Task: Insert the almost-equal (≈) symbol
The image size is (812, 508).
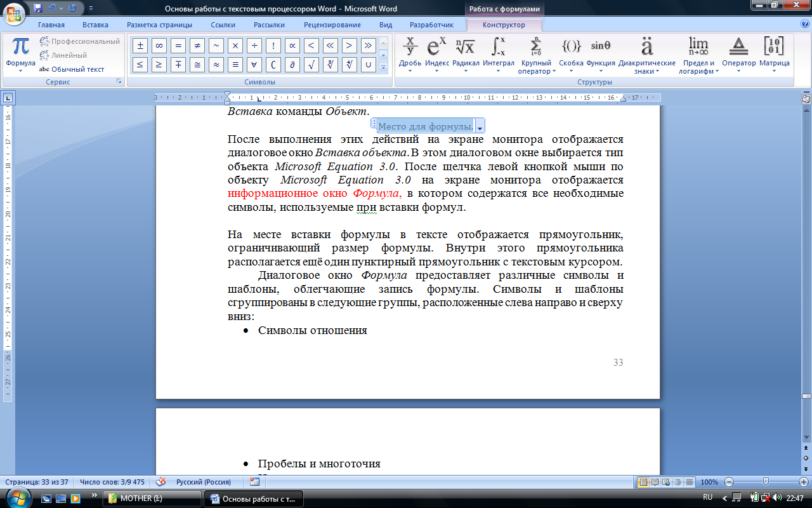Action: (x=216, y=65)
